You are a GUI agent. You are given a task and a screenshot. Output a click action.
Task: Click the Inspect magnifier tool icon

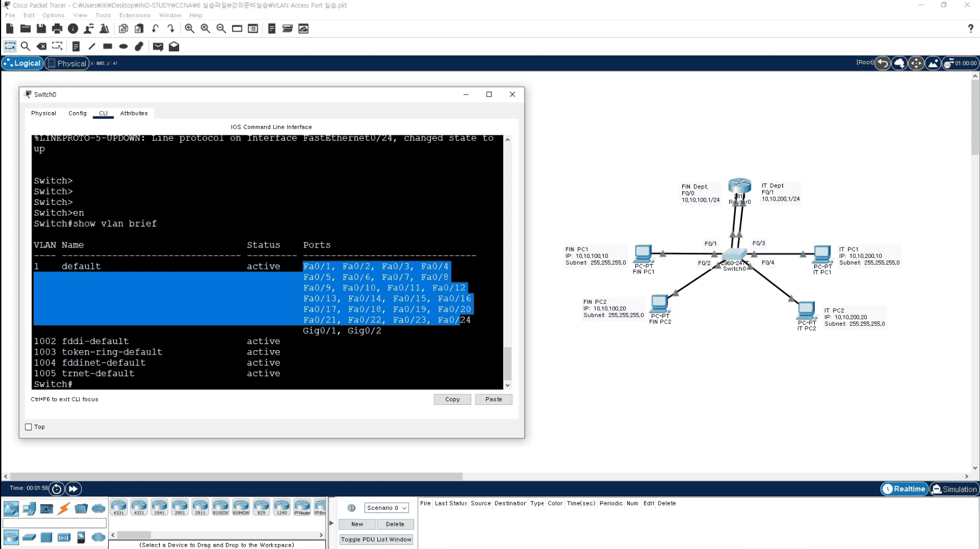(25, 46)
